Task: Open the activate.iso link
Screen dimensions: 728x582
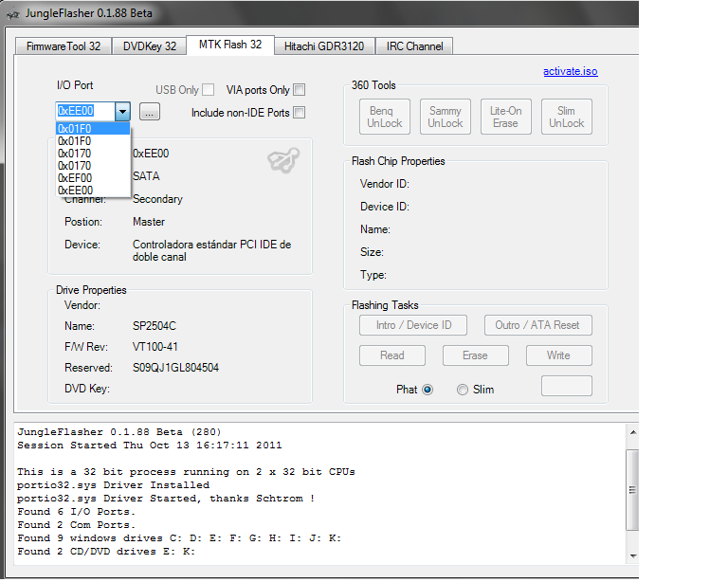Action: pos(570,71)
